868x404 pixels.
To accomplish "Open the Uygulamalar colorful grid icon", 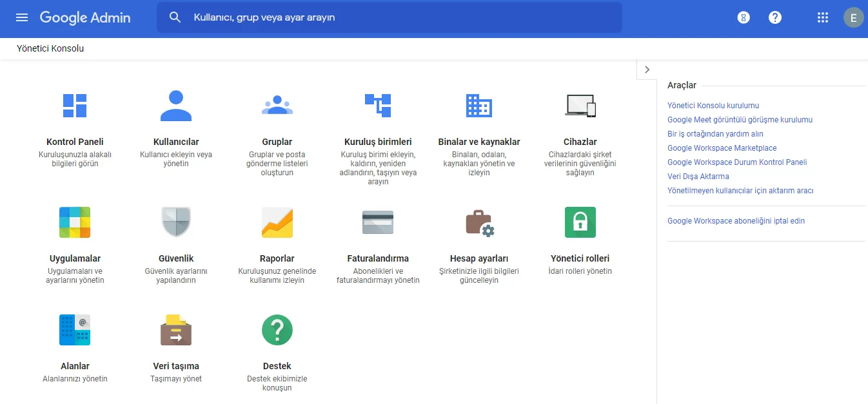I will (75, 222).
